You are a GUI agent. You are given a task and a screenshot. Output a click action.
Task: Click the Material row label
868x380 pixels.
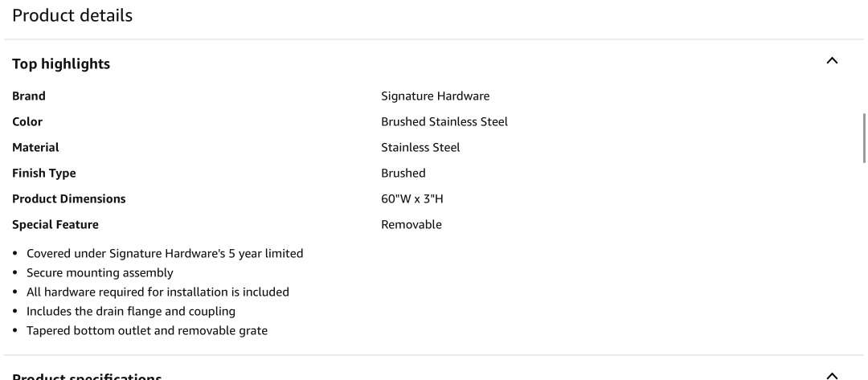click(35, 147)
